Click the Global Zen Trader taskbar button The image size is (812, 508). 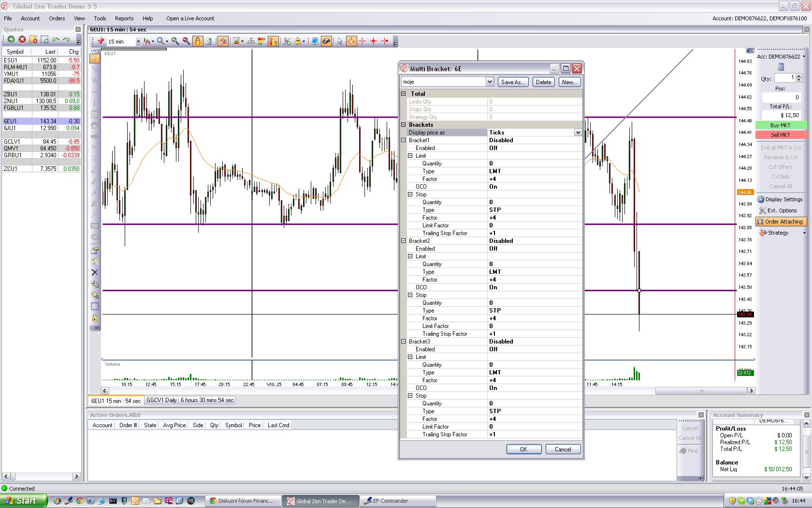(x=321, y=501)
